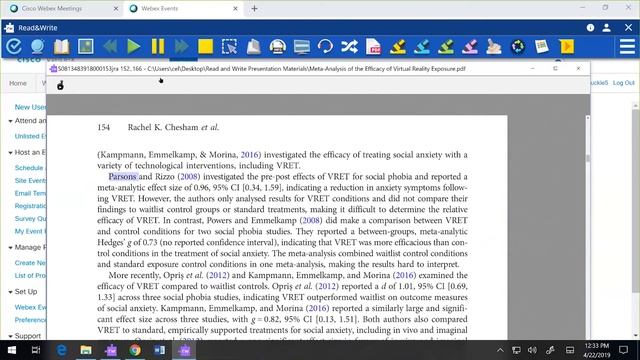Open the volume control in system tray
640x360 pixels.
(x=532, y=350)
